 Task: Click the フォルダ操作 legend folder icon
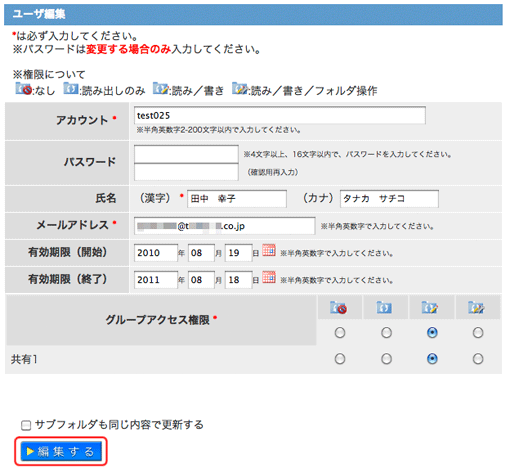240,89
